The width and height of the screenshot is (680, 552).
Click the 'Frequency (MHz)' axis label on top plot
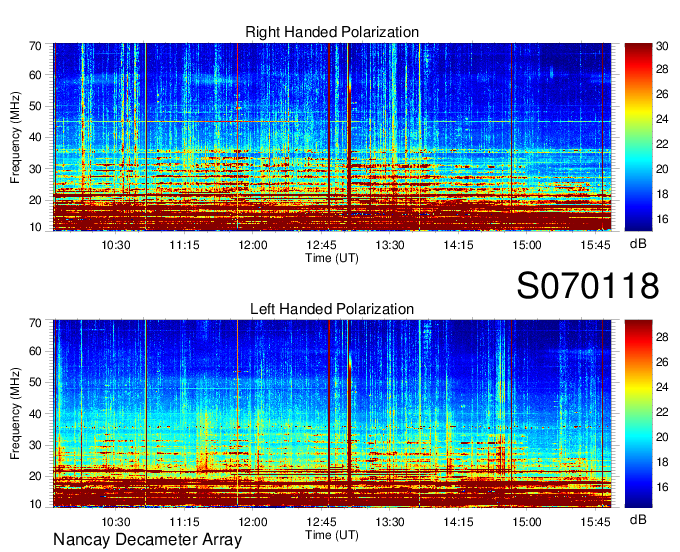coord(15,137)
